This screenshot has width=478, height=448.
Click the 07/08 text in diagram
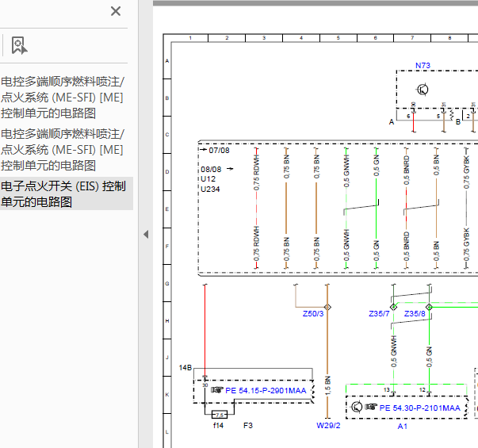(220, 151)
